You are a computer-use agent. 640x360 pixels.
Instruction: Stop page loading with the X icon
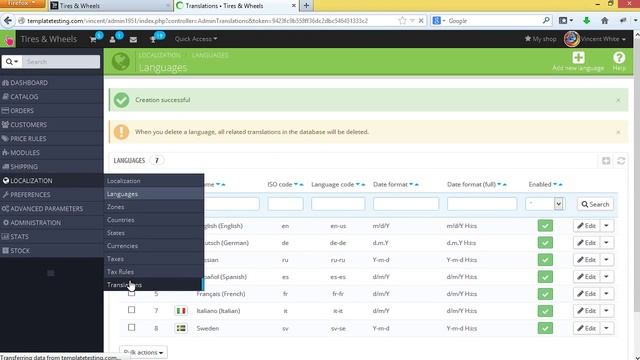tap(421, 20)
